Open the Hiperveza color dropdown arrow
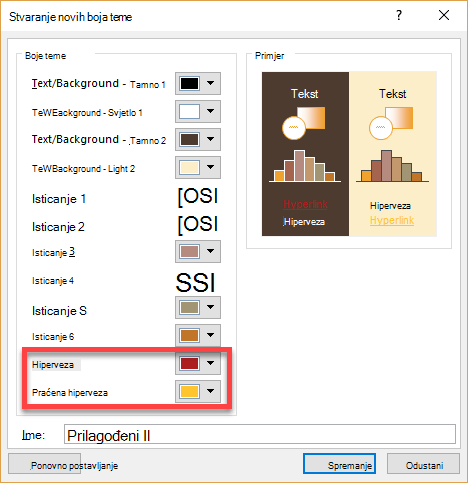 (210, 363)
